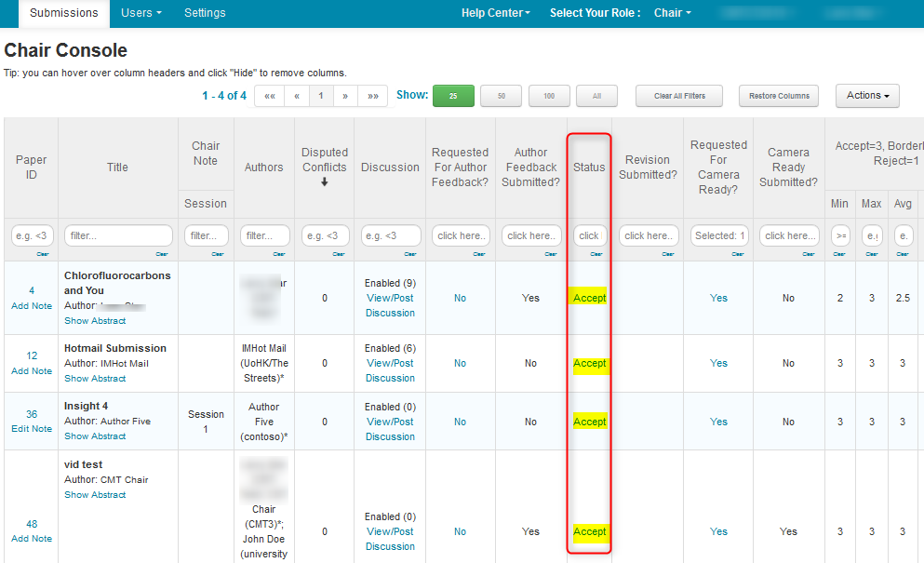This screenshot has height=563, width=924.
Task: Open the Help Center menu
Action: (x=496, y=13)
